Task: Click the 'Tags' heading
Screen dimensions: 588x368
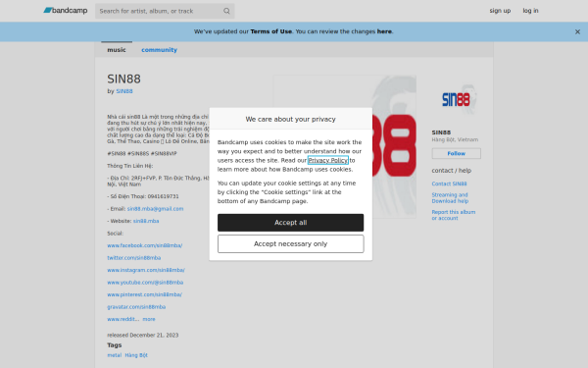Action: click(x=115, y=345)
